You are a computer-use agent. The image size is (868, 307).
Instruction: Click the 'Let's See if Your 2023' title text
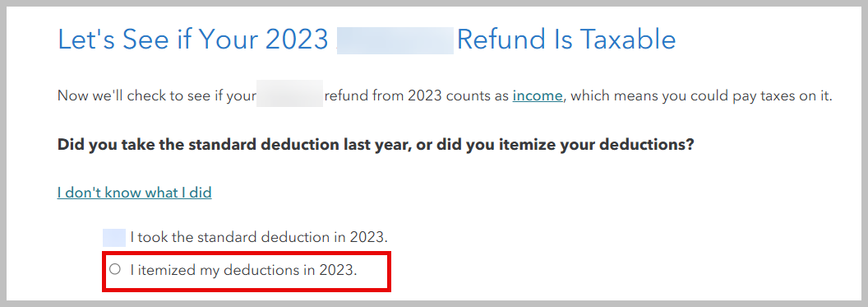pos(193,40)
